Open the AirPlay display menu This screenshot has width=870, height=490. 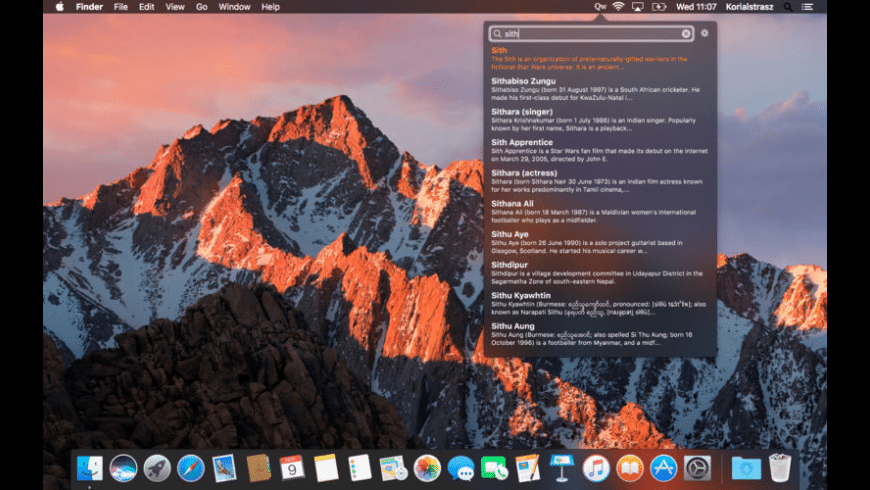[x=637, y=7]
